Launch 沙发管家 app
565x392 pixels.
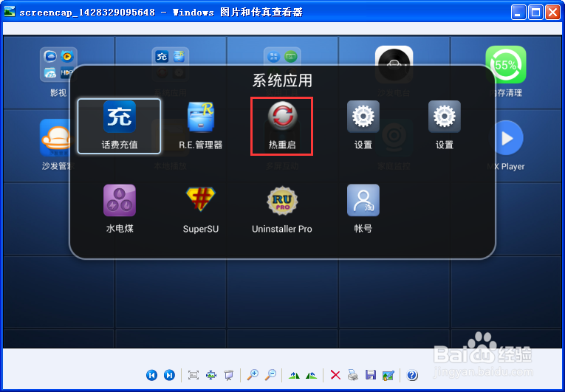click(x=56, y=145)
